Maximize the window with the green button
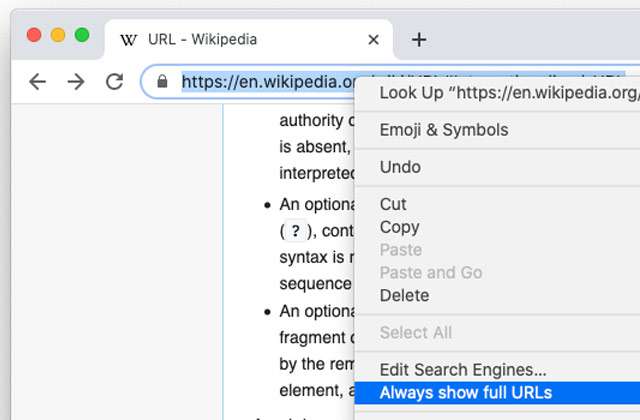 pos(82,35)
